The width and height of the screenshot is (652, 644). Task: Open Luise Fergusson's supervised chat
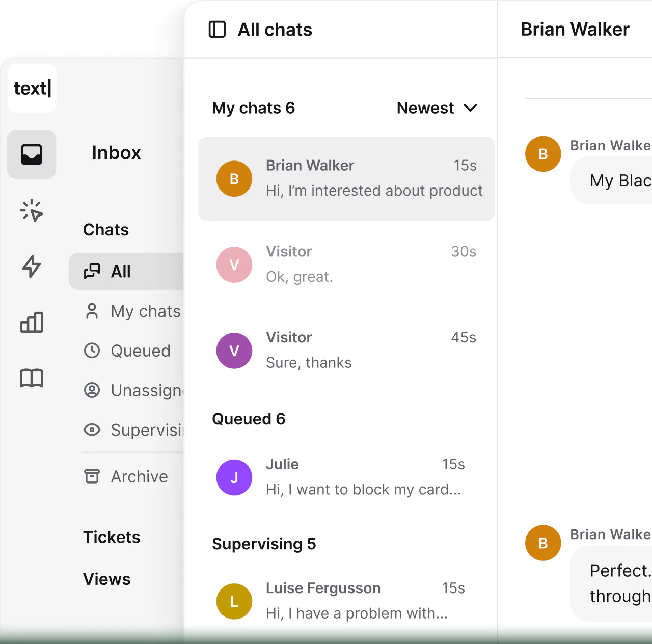(x=340, y=601)
